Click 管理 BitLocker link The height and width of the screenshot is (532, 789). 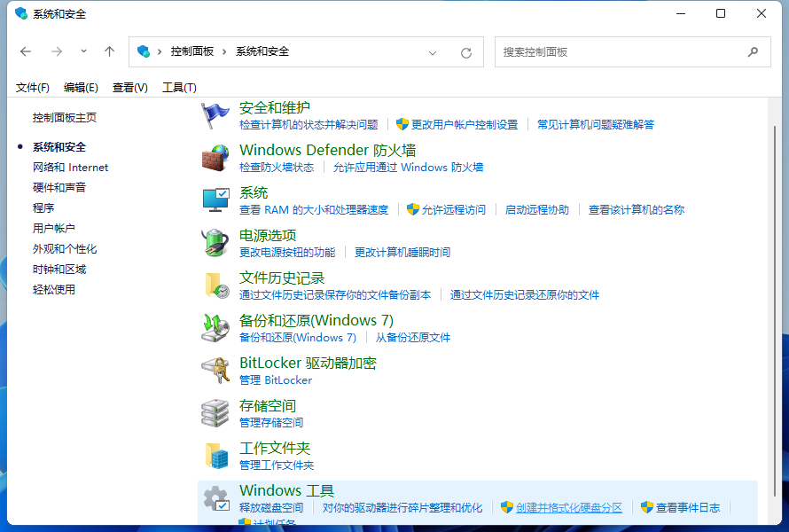tap(276, 380)
